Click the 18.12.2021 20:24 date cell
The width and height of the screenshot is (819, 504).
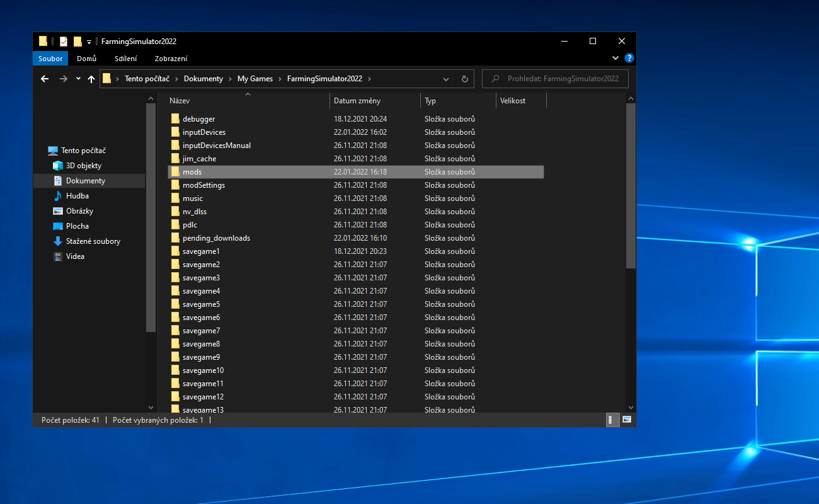point(360,119)
